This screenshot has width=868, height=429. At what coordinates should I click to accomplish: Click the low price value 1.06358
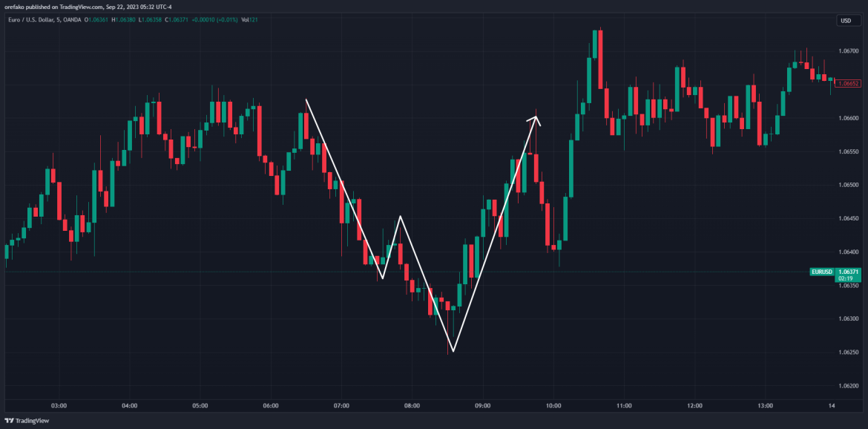point(153,20)
